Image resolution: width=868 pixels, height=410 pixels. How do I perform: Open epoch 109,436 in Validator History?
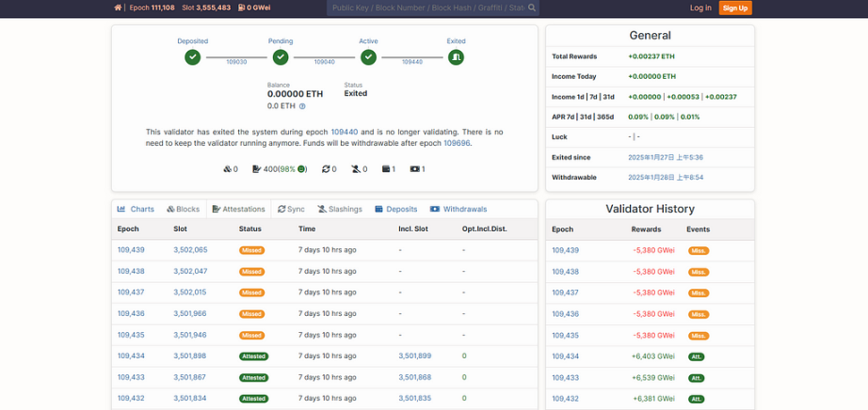(x=565, y=314)
